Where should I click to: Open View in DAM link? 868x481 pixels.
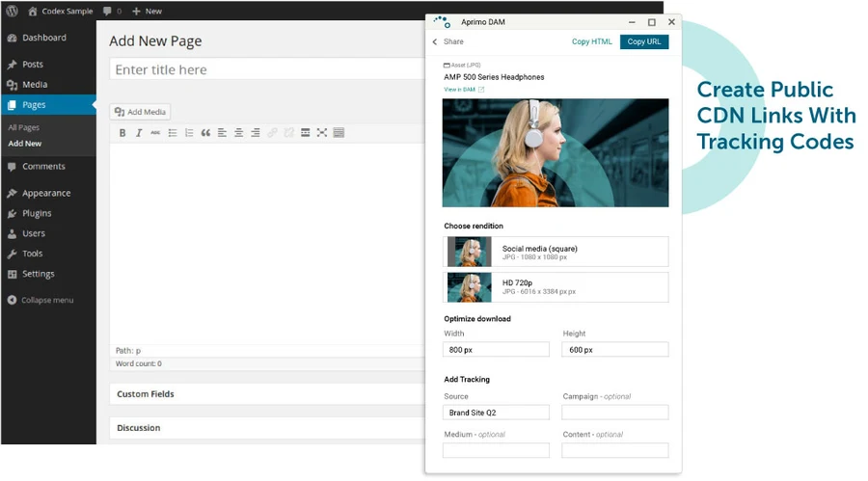(x=464, y=90)
